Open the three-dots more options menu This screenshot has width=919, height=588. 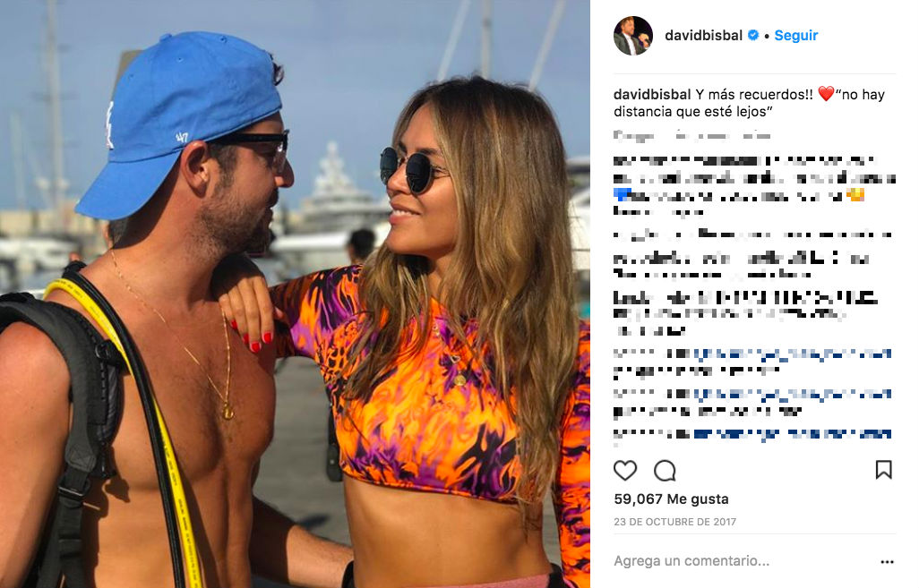(887, 562)
